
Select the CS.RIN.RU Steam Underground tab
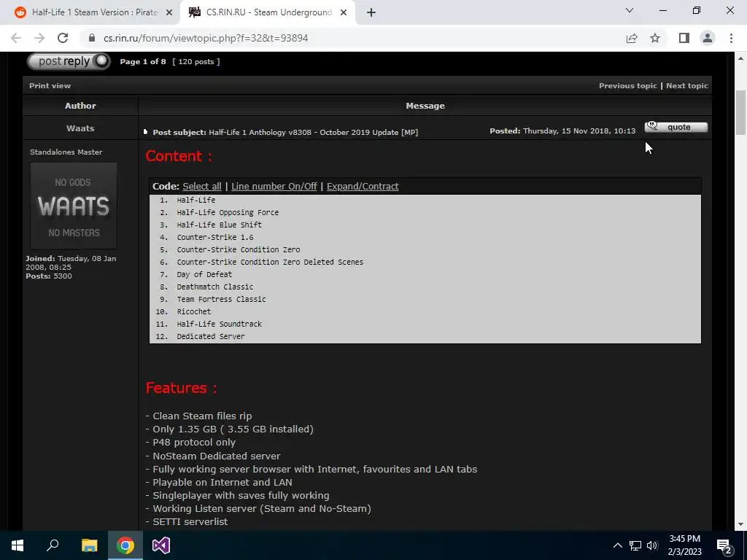268,12
